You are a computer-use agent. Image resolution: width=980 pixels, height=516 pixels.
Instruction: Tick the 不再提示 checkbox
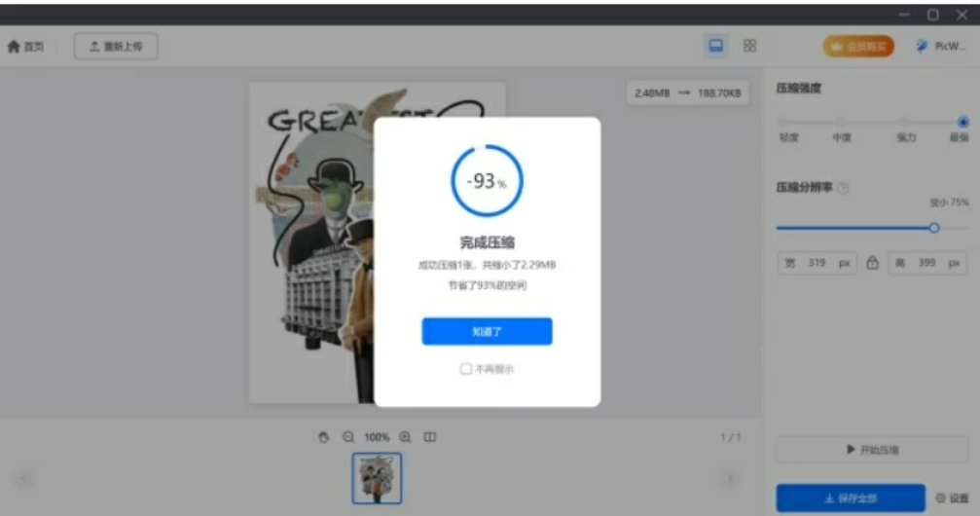click(465, 369)
